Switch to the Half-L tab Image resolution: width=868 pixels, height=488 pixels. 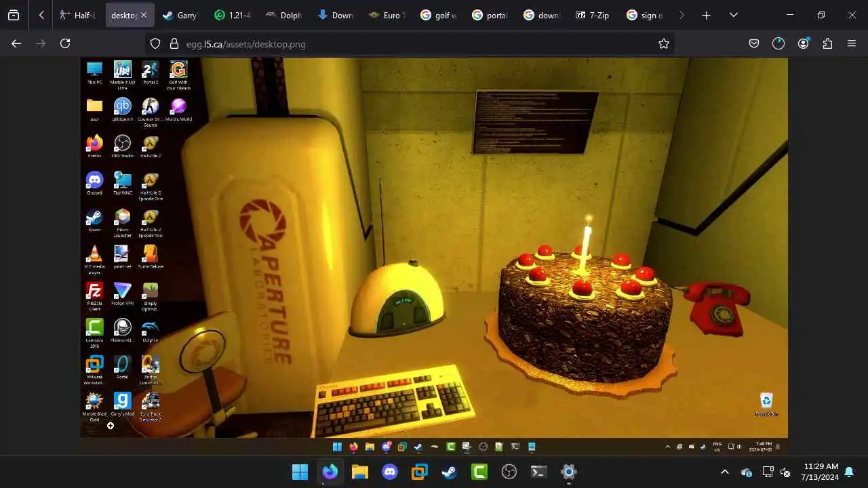(x=78, y=15)
